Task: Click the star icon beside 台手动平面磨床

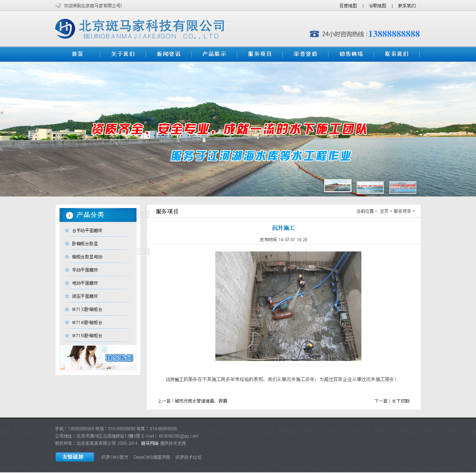Action: point(67,231)
